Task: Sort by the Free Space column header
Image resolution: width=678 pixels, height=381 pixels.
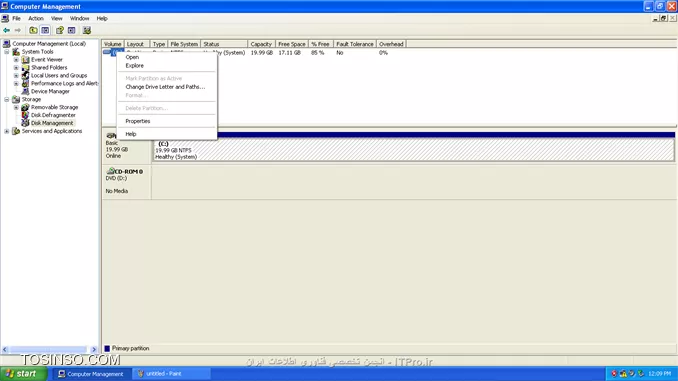Action: coord(291,44)
